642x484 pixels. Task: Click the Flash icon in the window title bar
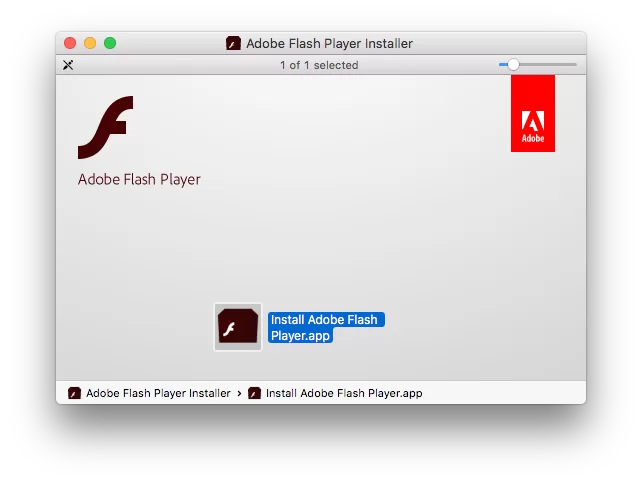(x=233, y=43)
